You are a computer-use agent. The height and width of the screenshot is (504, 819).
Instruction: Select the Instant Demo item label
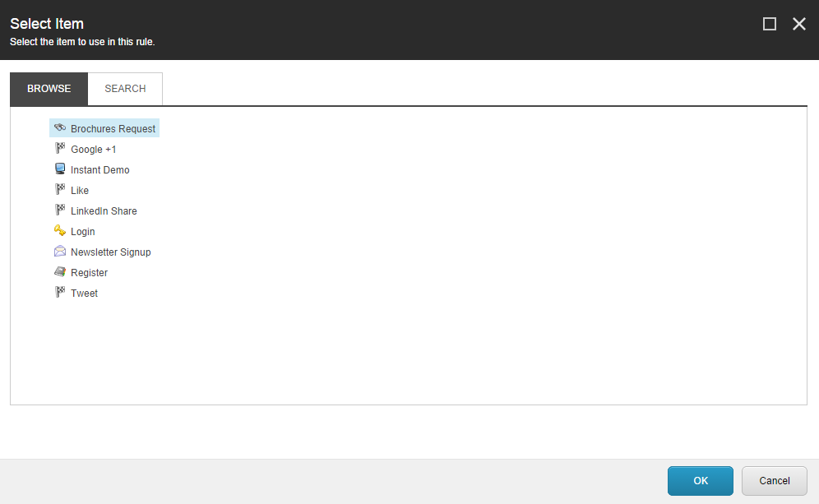pyautogui.click(x=99, y=169)
